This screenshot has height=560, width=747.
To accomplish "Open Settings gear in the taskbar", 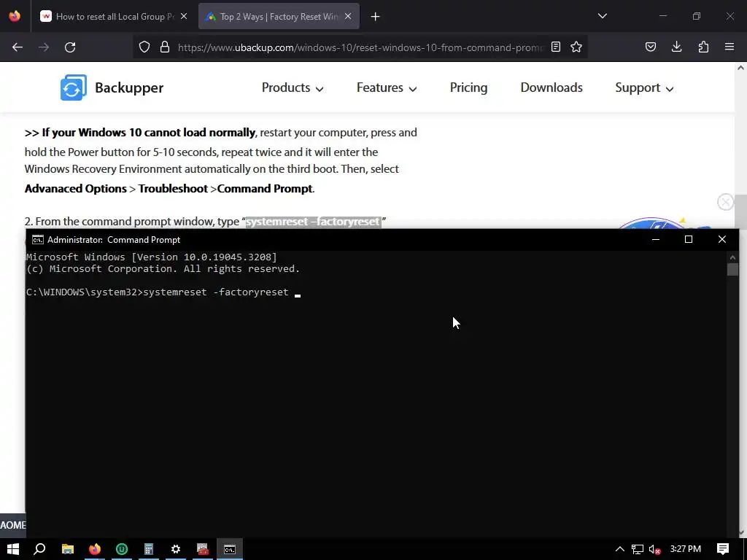I will pyautogui.click(x=176, y=549).
